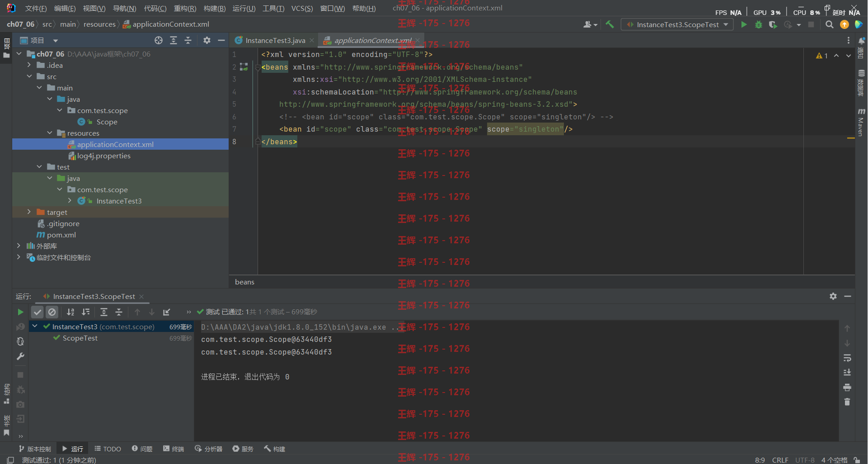Start debugging with the bug icon
This screenshot has height=464, width=868.
tap(759, 24)
